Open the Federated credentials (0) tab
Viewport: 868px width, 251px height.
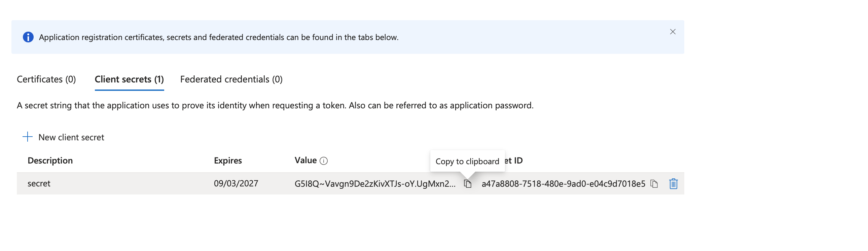(231, 79)
